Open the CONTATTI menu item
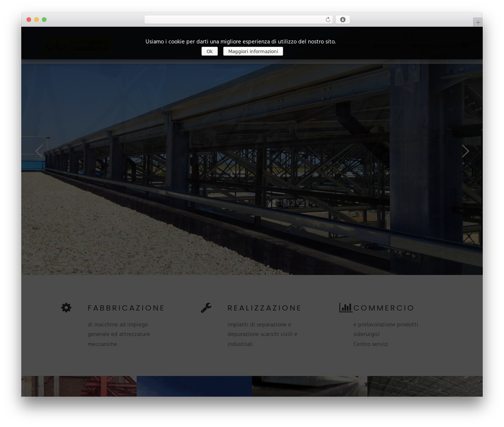This screenshot has height=427, width=504. click(x=386, y=46)
